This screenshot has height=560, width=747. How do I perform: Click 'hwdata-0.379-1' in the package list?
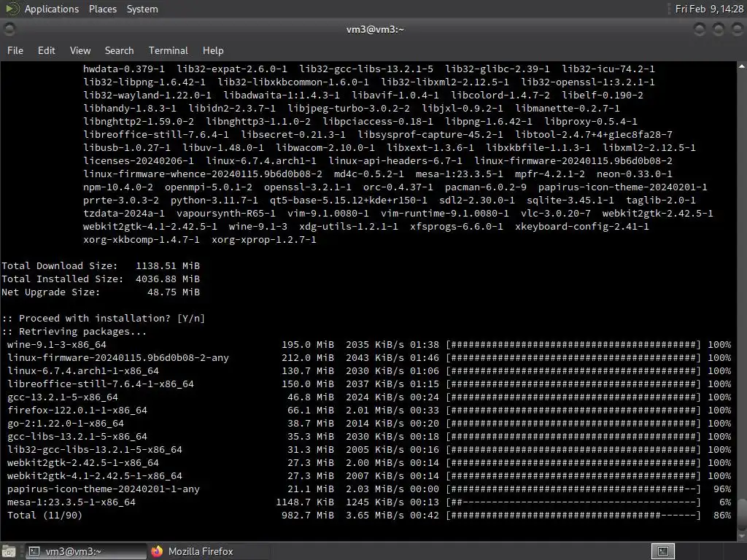124,69
